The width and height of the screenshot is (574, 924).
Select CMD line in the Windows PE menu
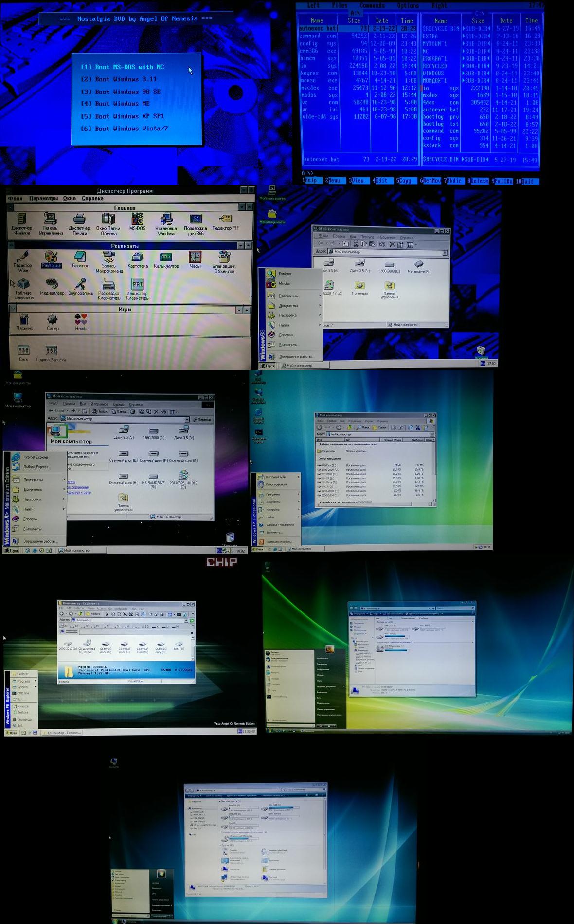tap(24, 693)
